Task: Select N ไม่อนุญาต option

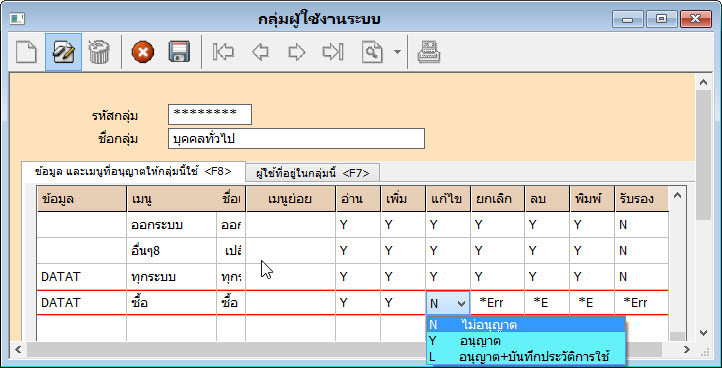Action: tap(526, 324)
